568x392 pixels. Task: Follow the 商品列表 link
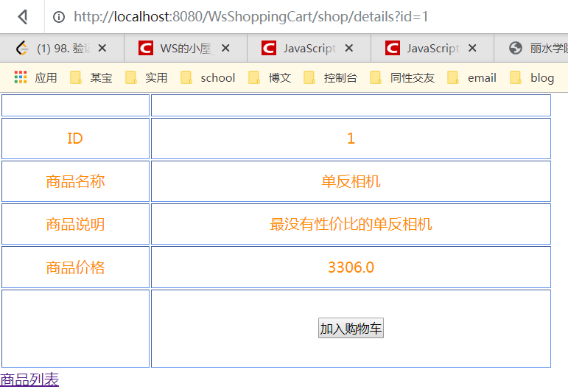tap(29, 379)
